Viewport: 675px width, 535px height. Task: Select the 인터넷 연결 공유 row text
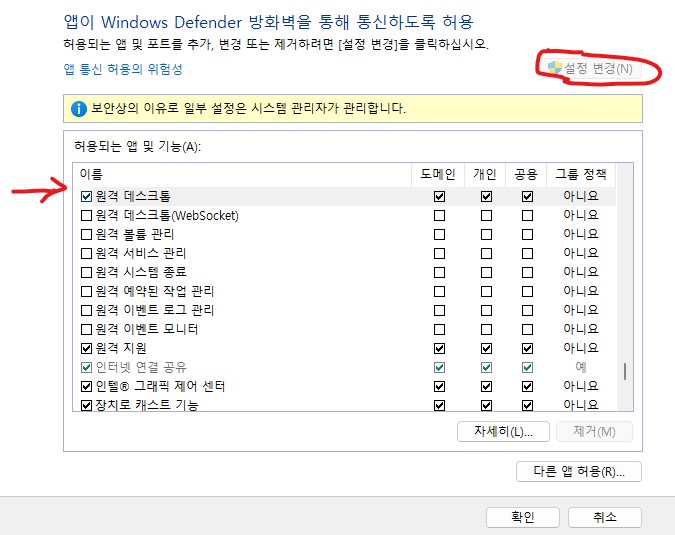pos(141,367)
